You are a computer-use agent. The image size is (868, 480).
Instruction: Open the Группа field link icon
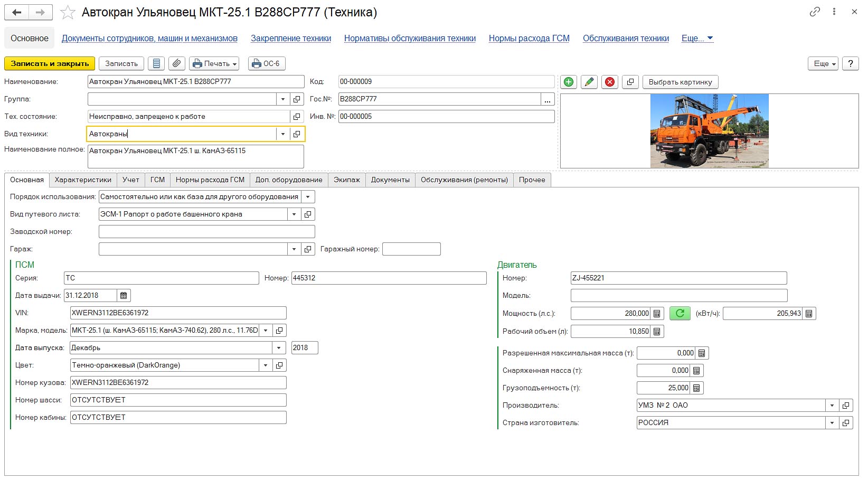[297, 99]
